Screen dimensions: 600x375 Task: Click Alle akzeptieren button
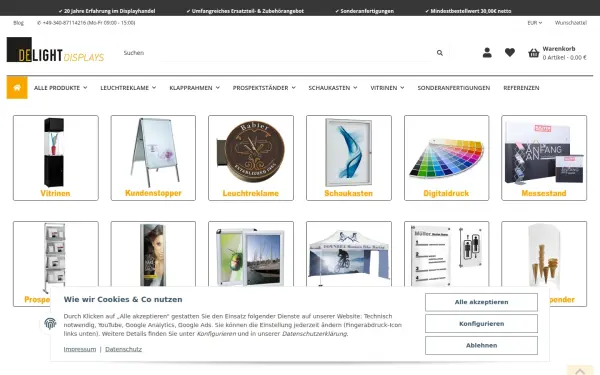tap(481, 302)
